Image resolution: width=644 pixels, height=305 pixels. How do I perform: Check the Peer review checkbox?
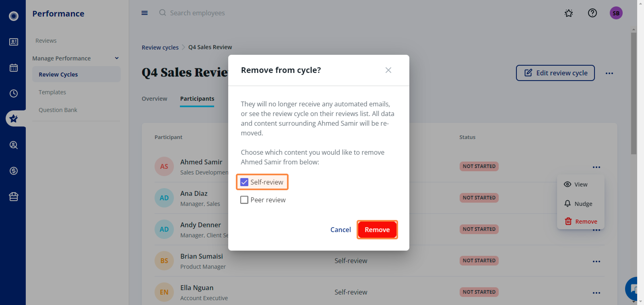(244, 200)
